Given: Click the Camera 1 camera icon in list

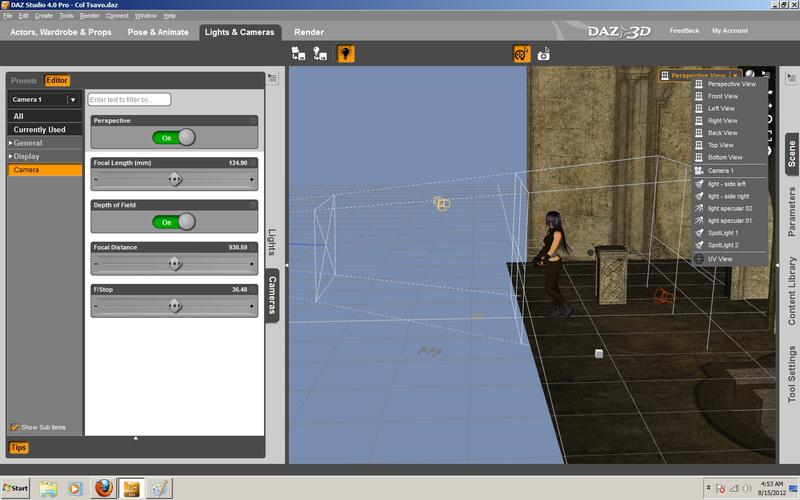Looking at the screenshot, I should (699, 171).
